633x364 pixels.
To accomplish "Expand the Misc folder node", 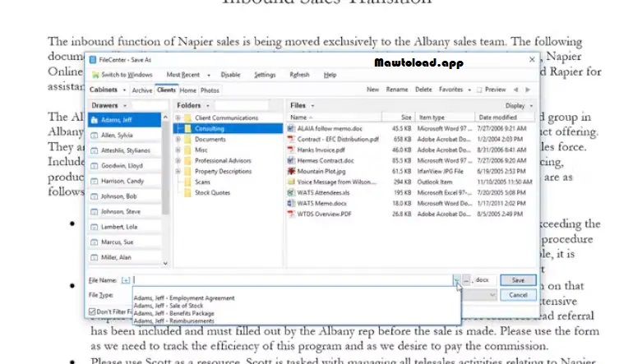I will click(178, 150).
